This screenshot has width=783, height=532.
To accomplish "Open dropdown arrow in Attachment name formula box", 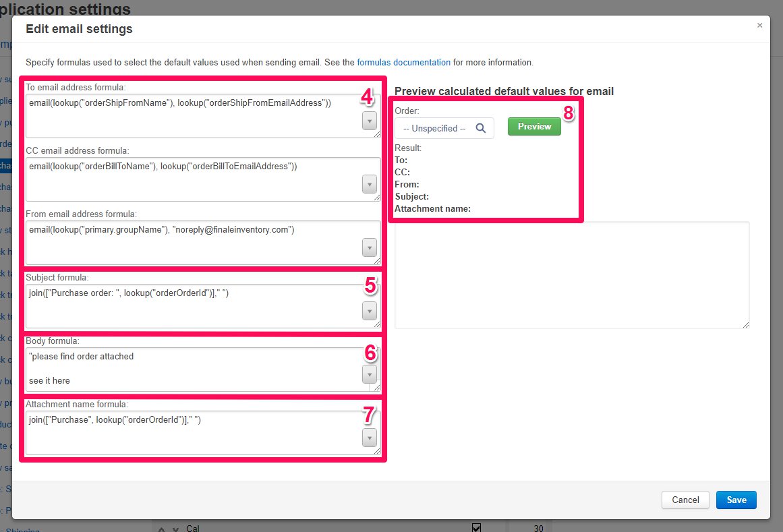I will [369, 438].
